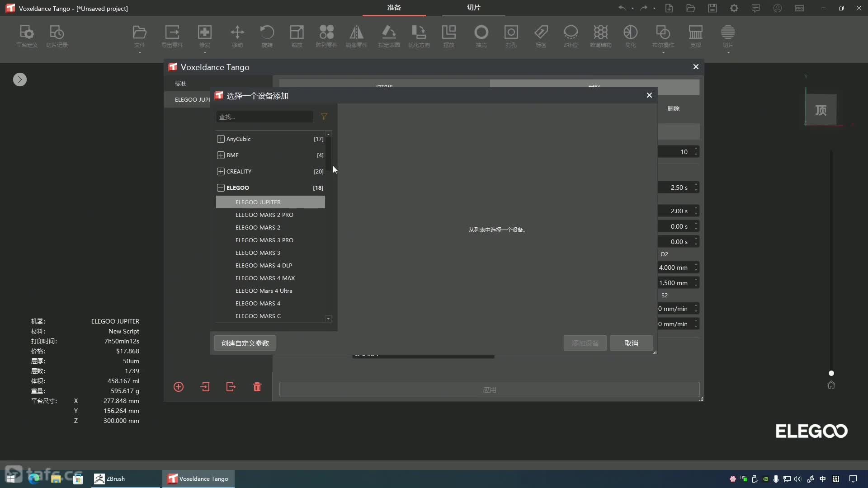The width and height of the screenshot is (868, 488).
Task: Click the undo arrow in title bar
Action: (x=622, y=8)
